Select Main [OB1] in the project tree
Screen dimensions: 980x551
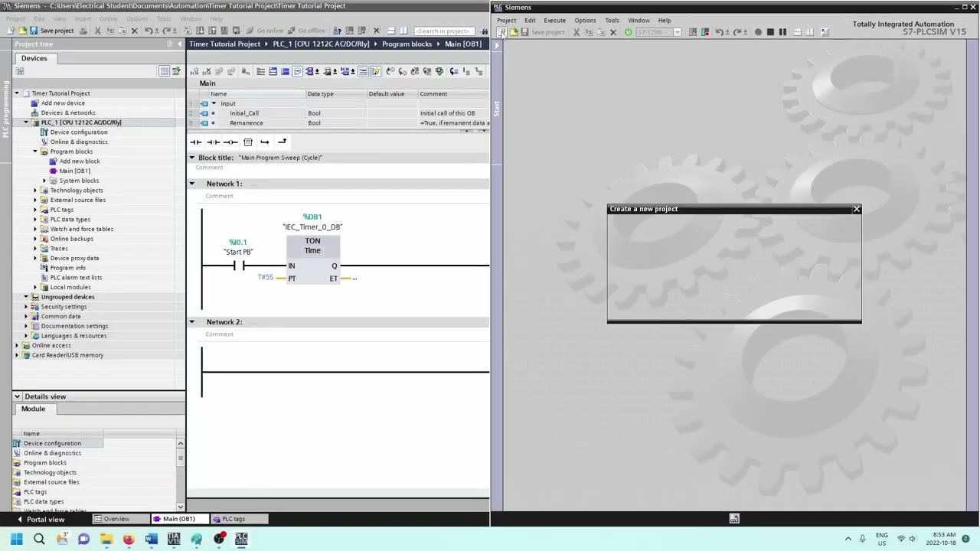(74, 171)
